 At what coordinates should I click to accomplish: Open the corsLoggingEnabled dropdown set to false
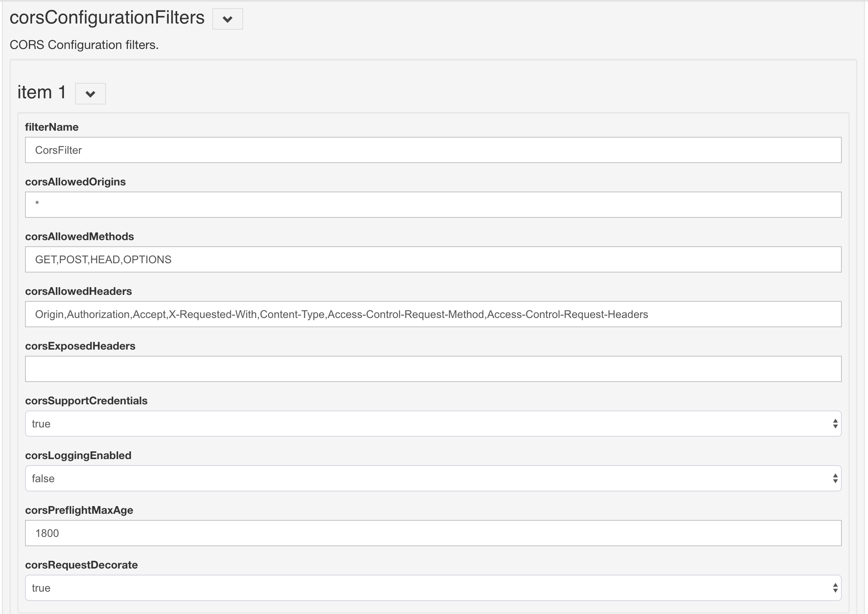coord(433,478)
